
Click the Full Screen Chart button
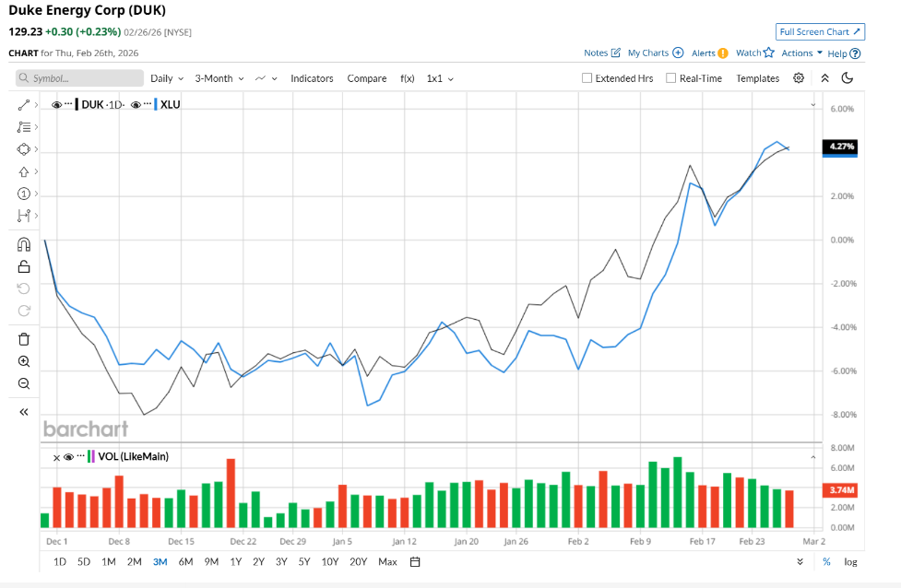pos(820,31)
